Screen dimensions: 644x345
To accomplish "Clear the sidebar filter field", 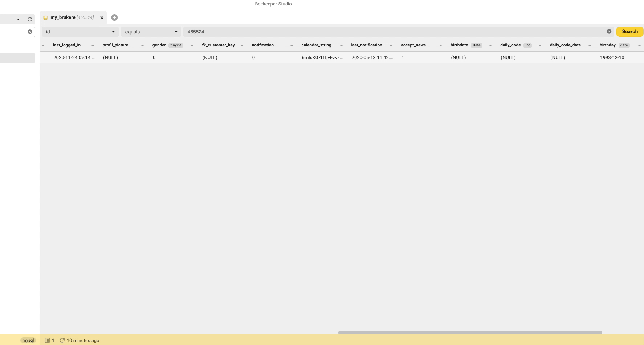I will click(x=30, y=32).
